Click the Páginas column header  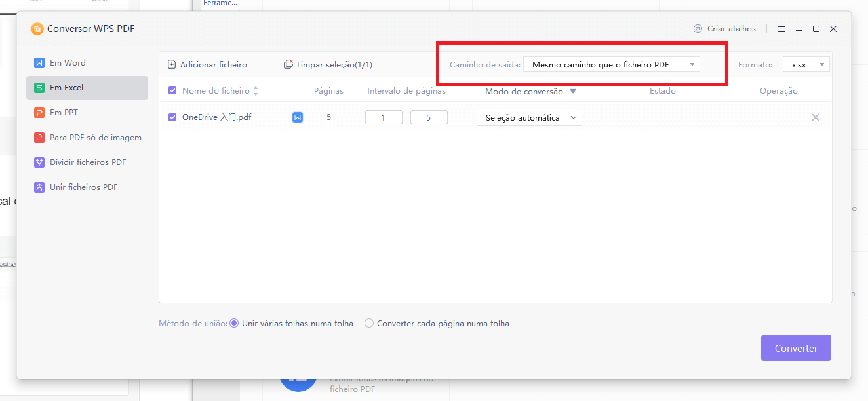[x=328, y=91]
